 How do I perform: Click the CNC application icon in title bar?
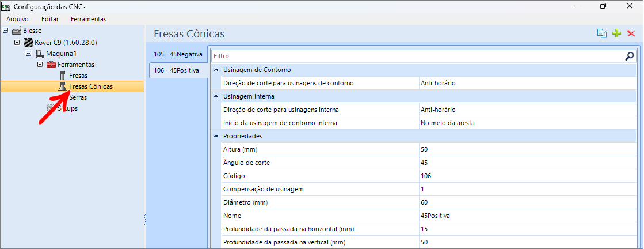[6, 6]
